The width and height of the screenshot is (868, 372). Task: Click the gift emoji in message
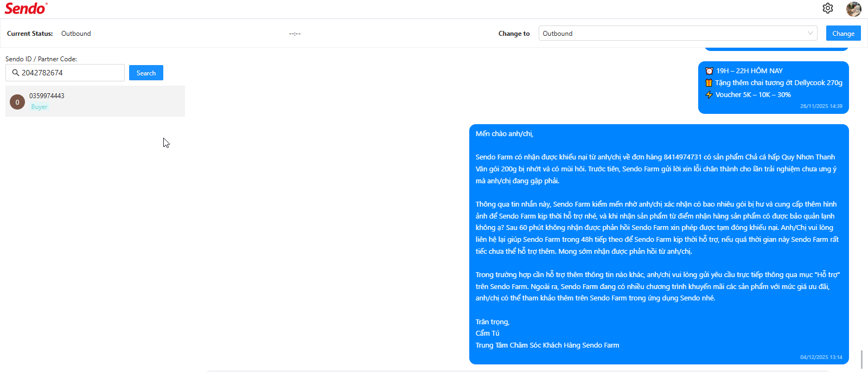pyautogui.click(x=709, y=83)
